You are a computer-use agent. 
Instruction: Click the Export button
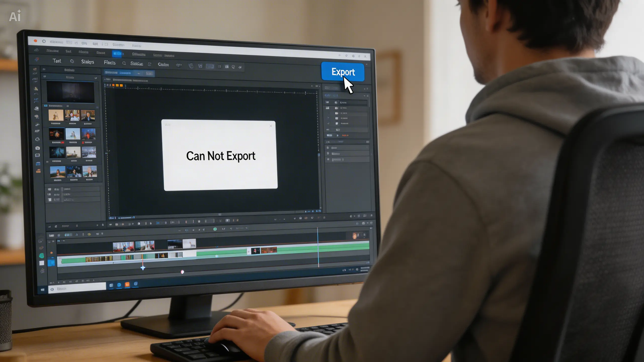point(343,72)
